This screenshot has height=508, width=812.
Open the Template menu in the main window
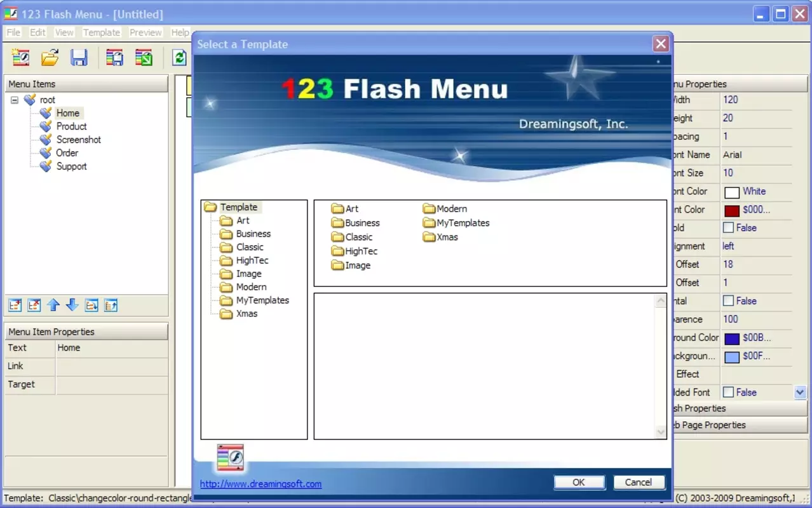point(102,32)
